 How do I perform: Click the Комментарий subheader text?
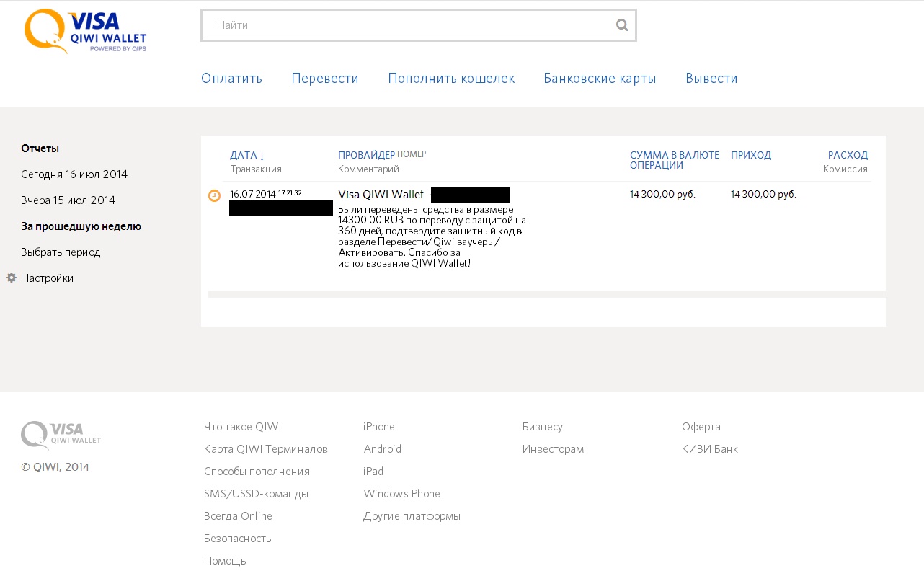(368, 169)
